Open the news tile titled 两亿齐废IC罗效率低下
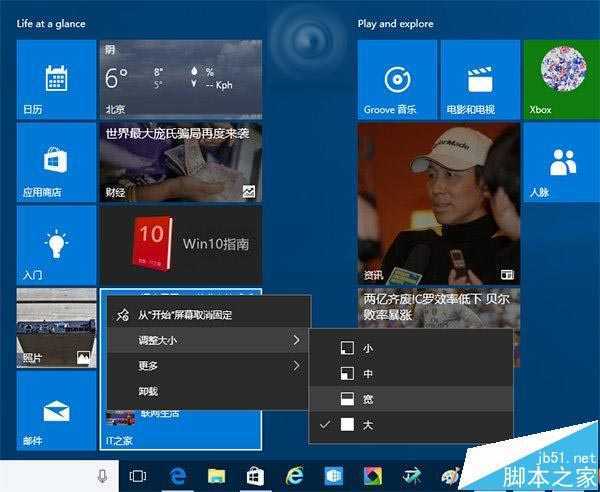Image resolution: width=600 pixels, height=492 pixels. [x=439, y=308]
